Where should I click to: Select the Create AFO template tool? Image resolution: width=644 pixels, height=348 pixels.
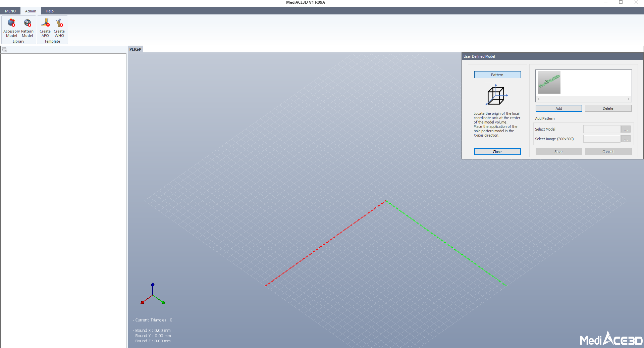pos(45,28)
